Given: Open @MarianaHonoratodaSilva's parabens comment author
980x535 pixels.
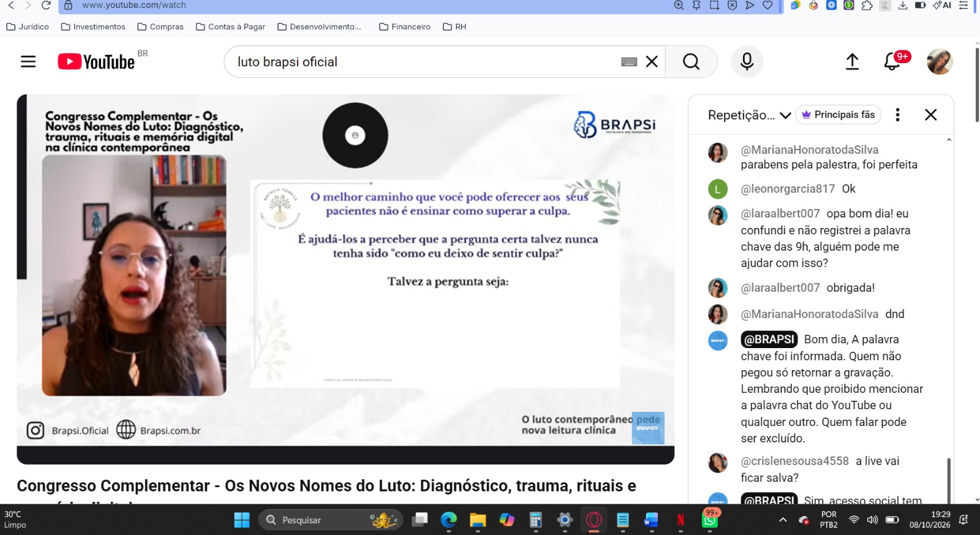Looking at the screenshot, I should [x=809, y=150].
